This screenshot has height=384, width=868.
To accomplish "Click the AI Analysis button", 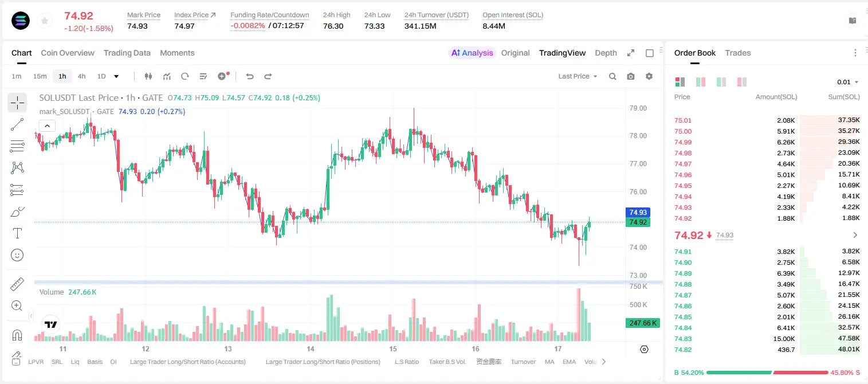I will click(472, 53).
